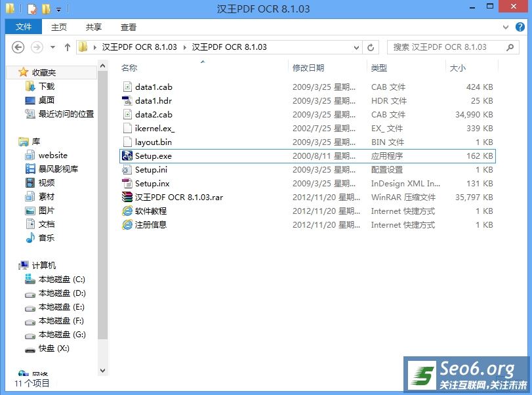This screenshot has width=532, height=395.
Task: Go forward with the Forward arrow
Action: [37, 47]
